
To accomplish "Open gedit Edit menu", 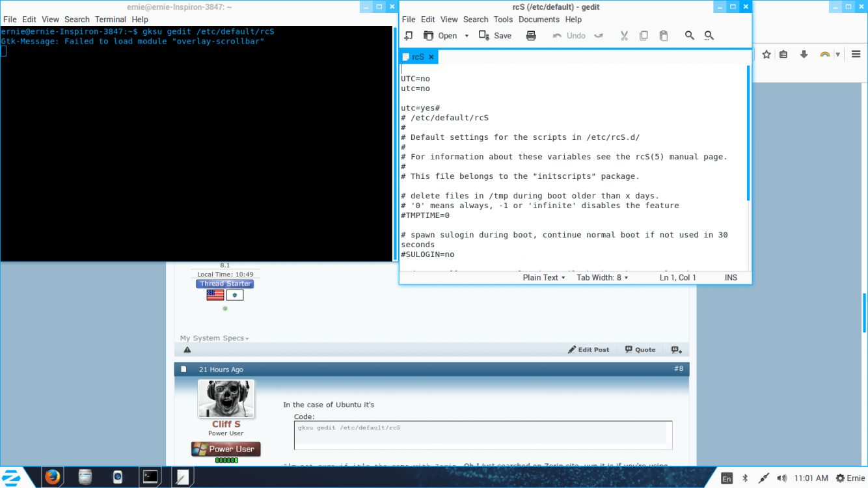I will coord(427,20).
